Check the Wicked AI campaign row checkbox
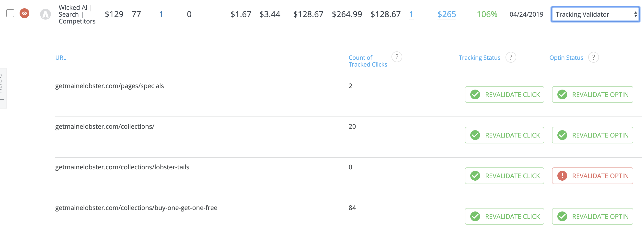 coord(10,13)
